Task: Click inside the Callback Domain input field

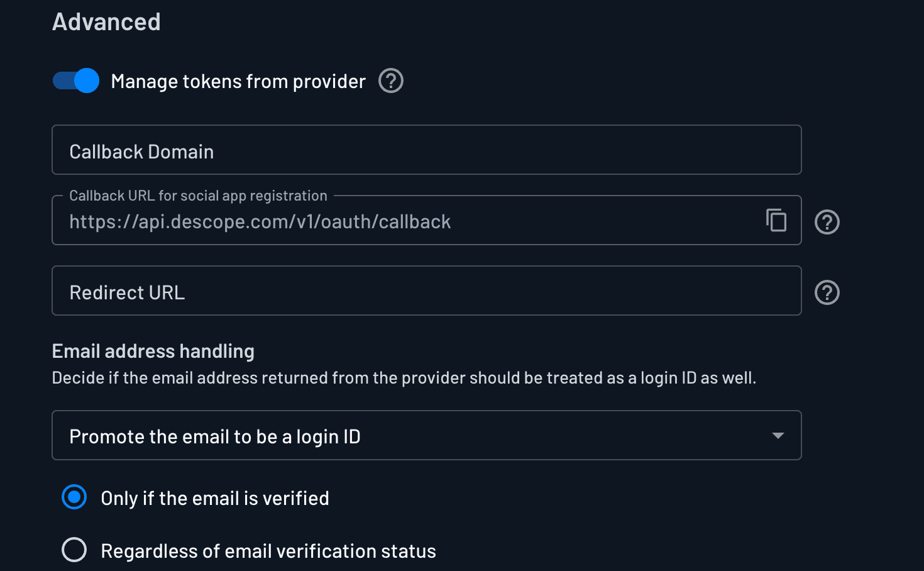Action: (426, 150)
